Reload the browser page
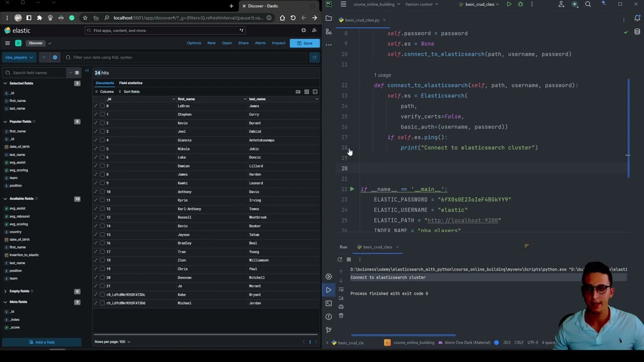644x362 pixels. 293,18
